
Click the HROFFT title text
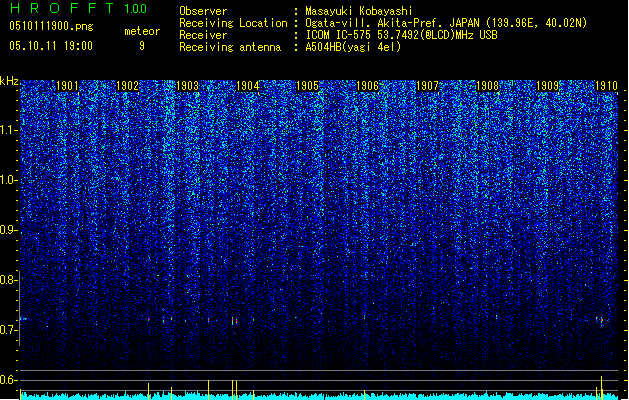tap(62, 8)
